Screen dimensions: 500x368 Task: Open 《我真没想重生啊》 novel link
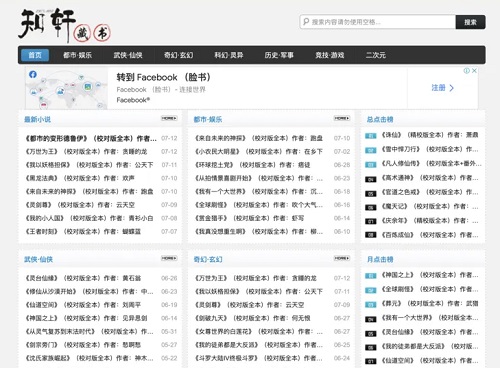pyautogui.click(x=259, y=232)
